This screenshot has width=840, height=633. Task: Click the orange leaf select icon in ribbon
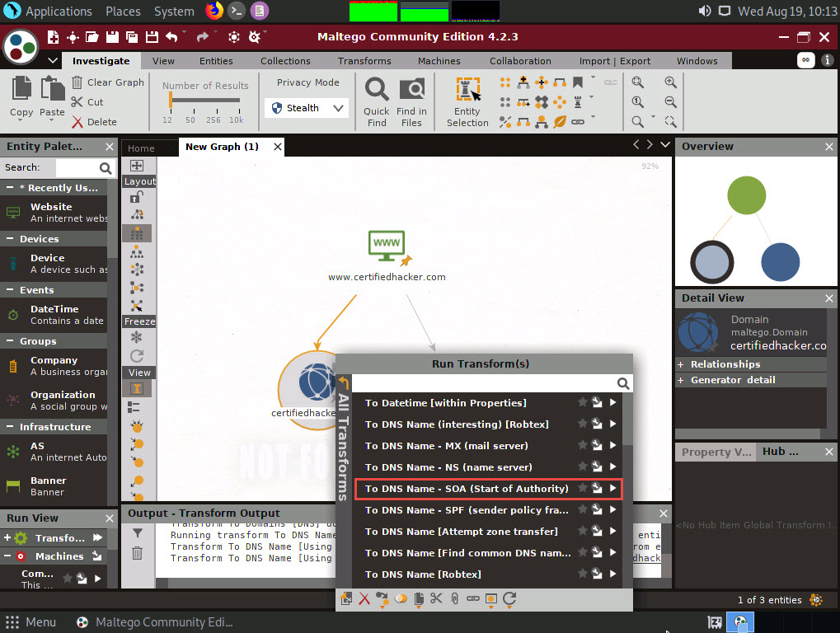pyautogui.click(x=560, y=121)
